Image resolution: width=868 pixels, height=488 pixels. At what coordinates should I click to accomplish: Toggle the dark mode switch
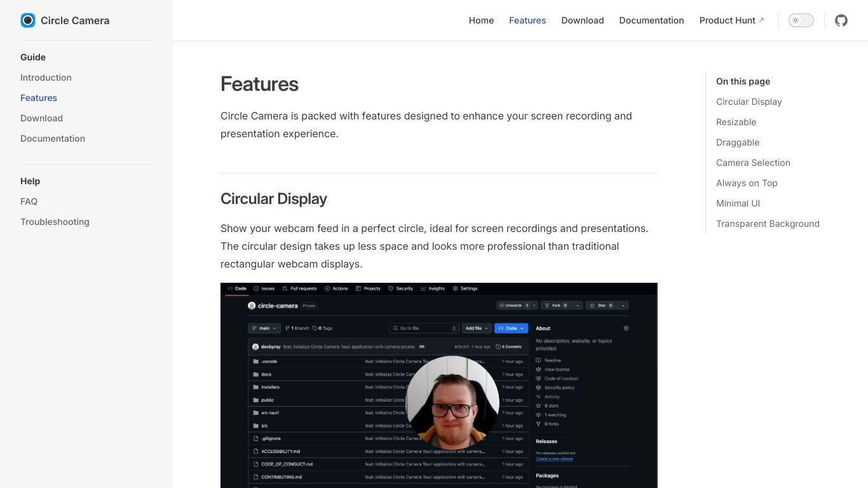coord(801,20)
